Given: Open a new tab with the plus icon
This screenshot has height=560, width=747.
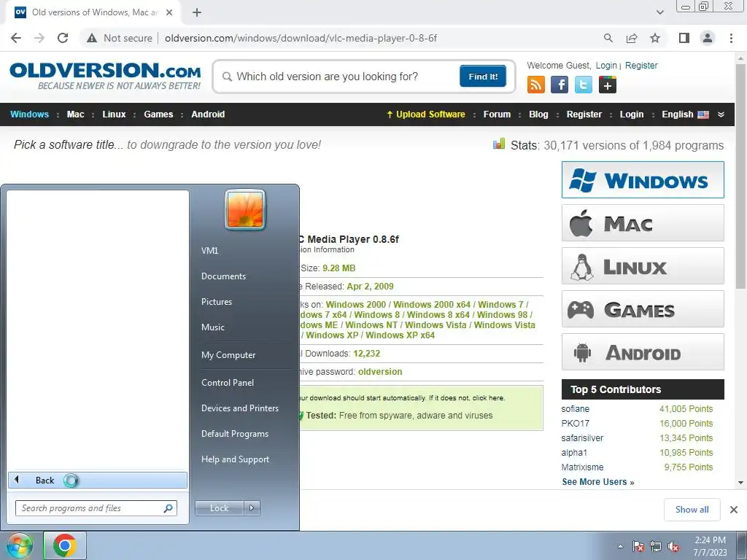Looking at the screenshot, I should pyautogui.click(x=197, y=12).
